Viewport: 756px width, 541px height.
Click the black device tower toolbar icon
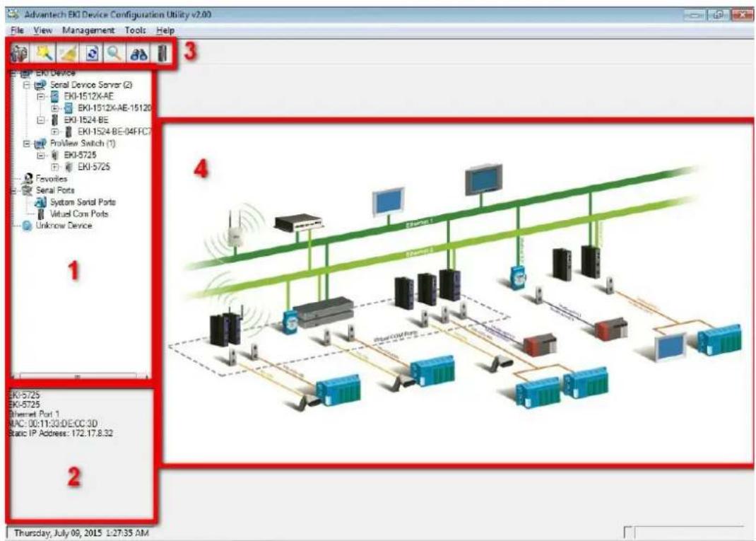[163, 53]
